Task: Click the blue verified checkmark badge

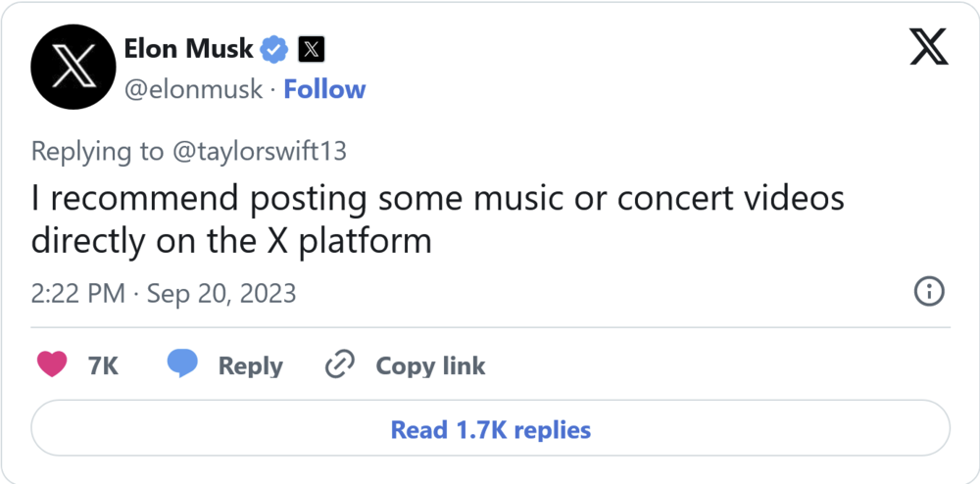Action: click(275, 48)
